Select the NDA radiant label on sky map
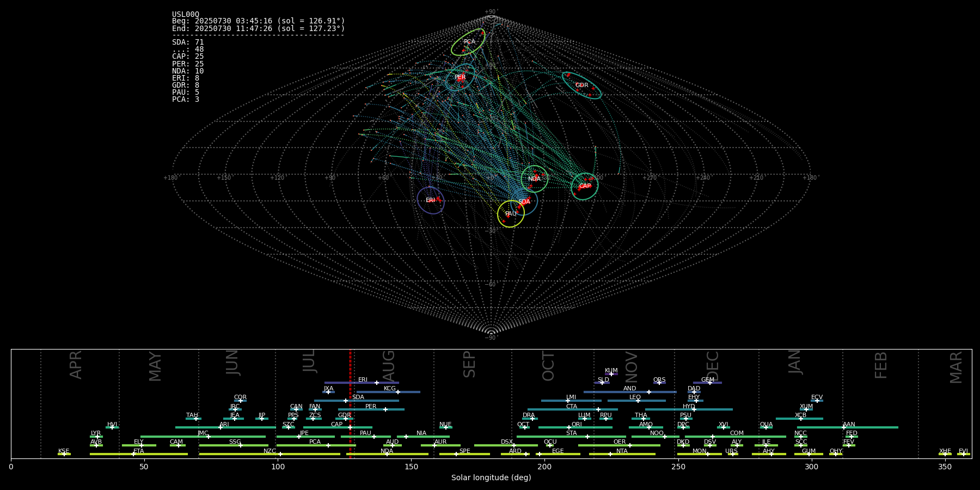980x490 pixels. 535,179
